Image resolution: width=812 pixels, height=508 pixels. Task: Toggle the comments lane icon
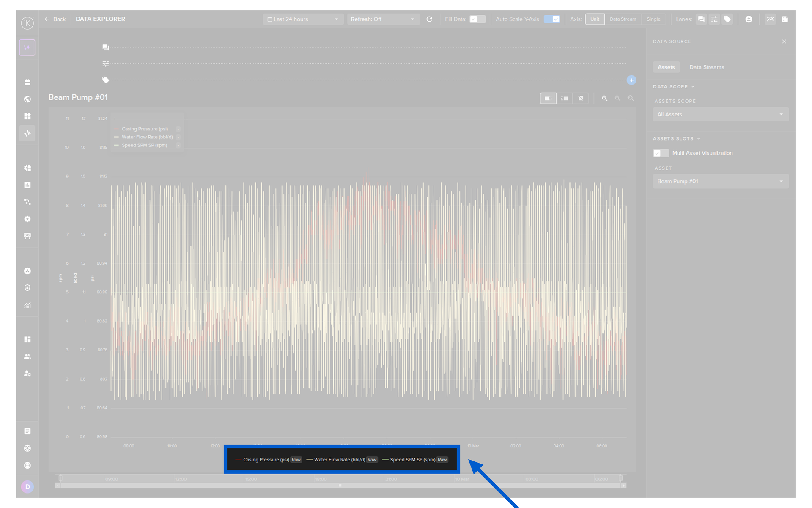tap(701, 19)
